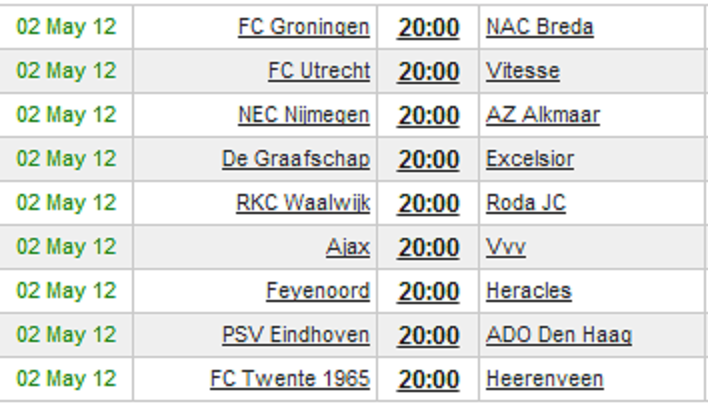Click the FC Utrecht link
This screenshot has width=708, height=404.
coord(319,71)
